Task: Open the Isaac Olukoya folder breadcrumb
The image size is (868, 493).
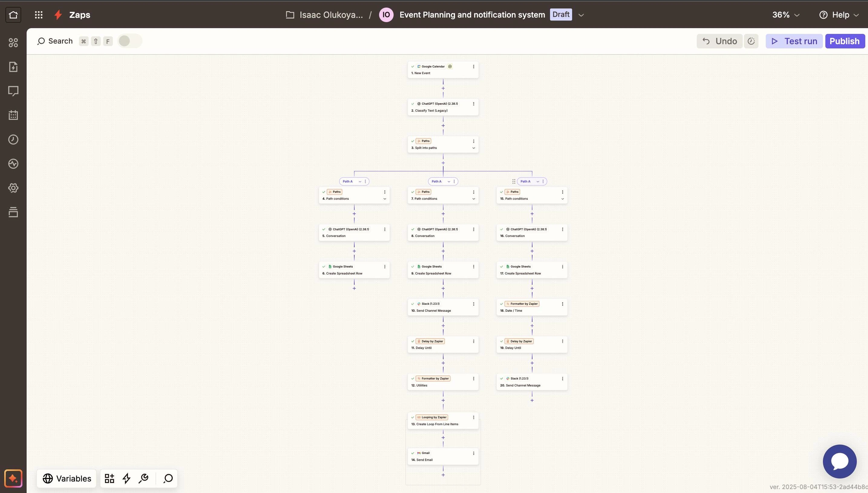Action: pyautogui.click(x=331, y=15)
